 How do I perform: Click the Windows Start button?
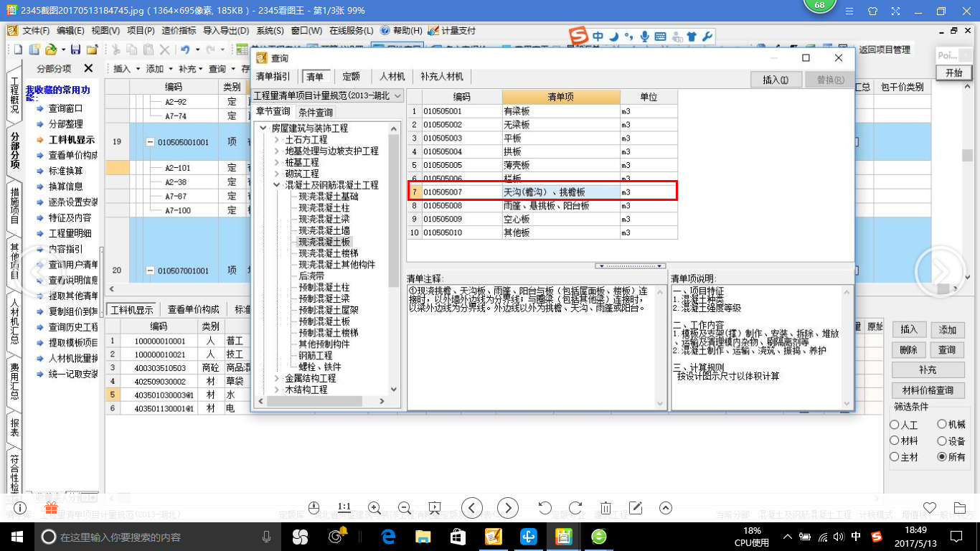[x=17, y=536]
